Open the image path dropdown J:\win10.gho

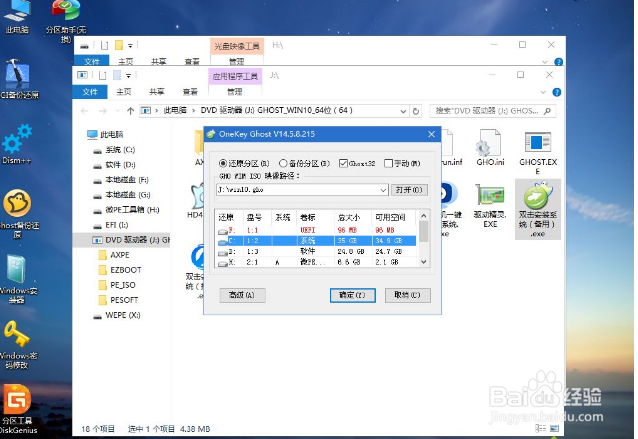[x=383, y=190]
